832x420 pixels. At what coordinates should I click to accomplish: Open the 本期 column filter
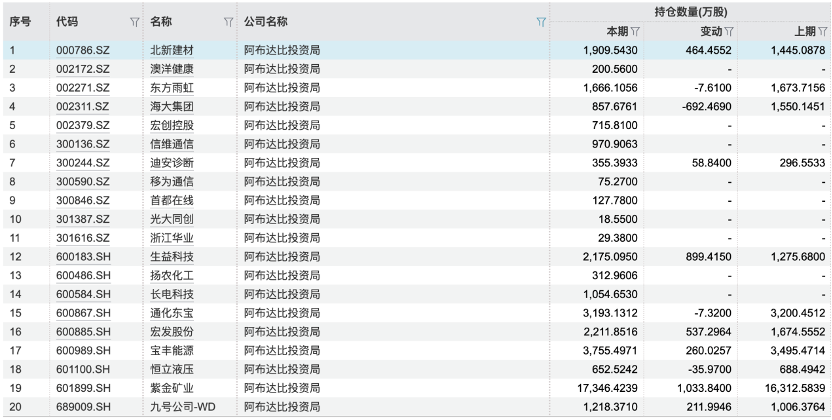pyautogui.click(x=635, y=31)
